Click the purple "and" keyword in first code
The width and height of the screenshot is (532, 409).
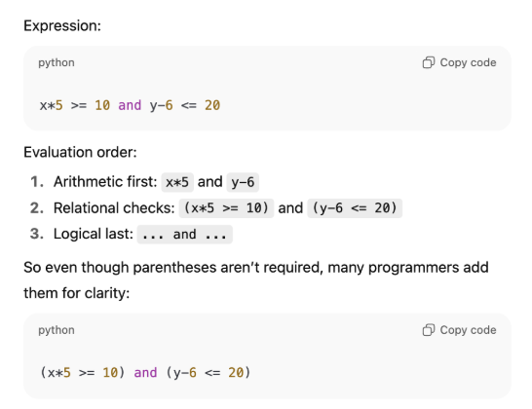pyautogui.click(x=130, y=105)
